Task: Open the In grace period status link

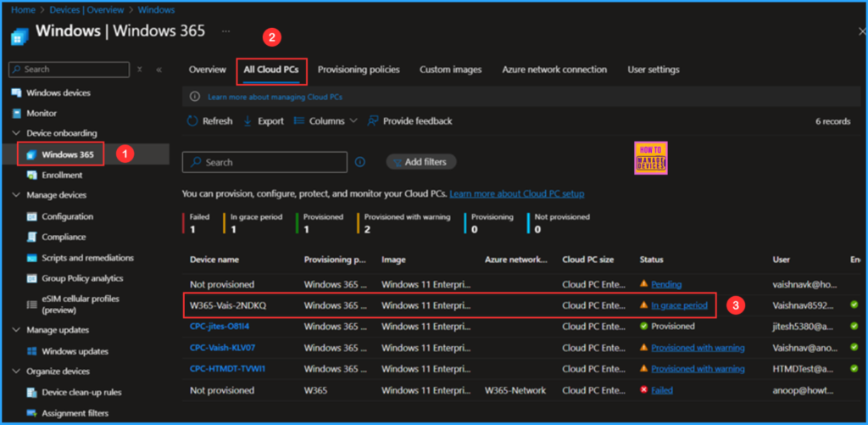Action: point(679,305)
